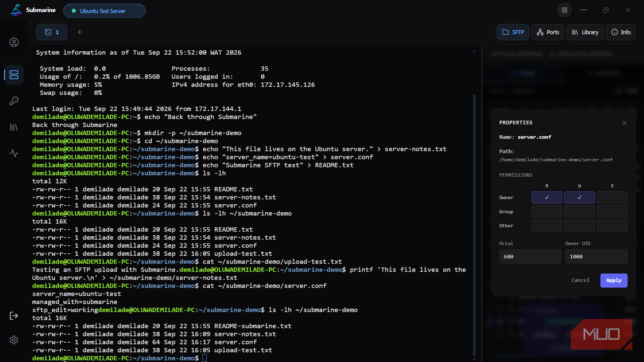Enable Group execute permission checkbox

(x=612, y=212)
